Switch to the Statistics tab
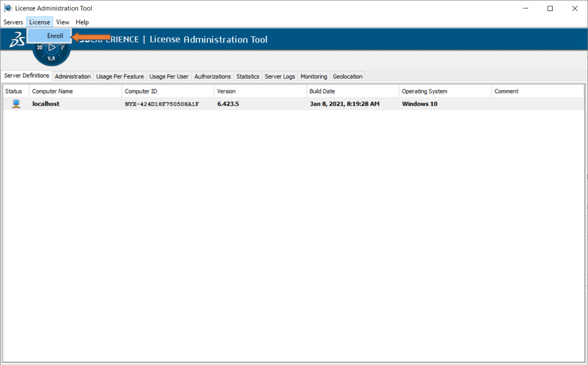This screenshot has height=365, width=588. tap(248, 77)
